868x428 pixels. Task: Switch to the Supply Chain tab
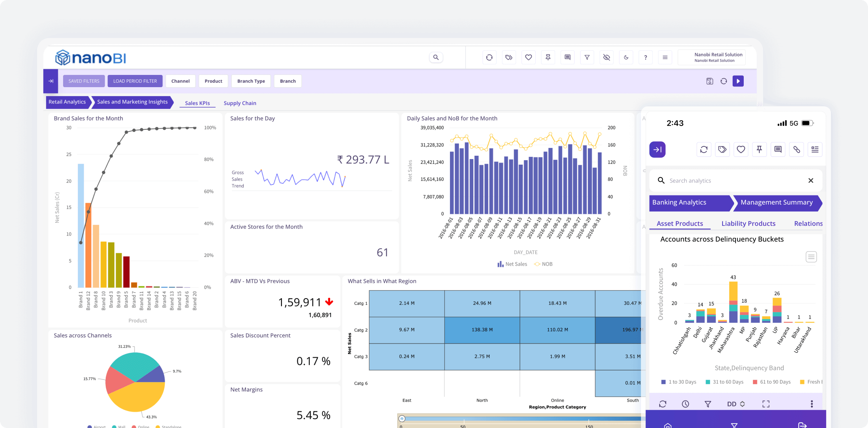(x=240, y=103)
